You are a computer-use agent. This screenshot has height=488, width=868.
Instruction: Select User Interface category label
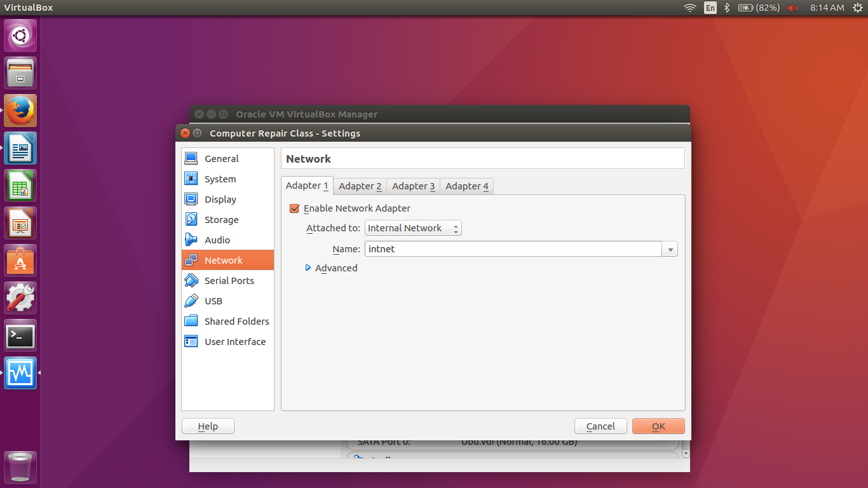tap(235, 342)
